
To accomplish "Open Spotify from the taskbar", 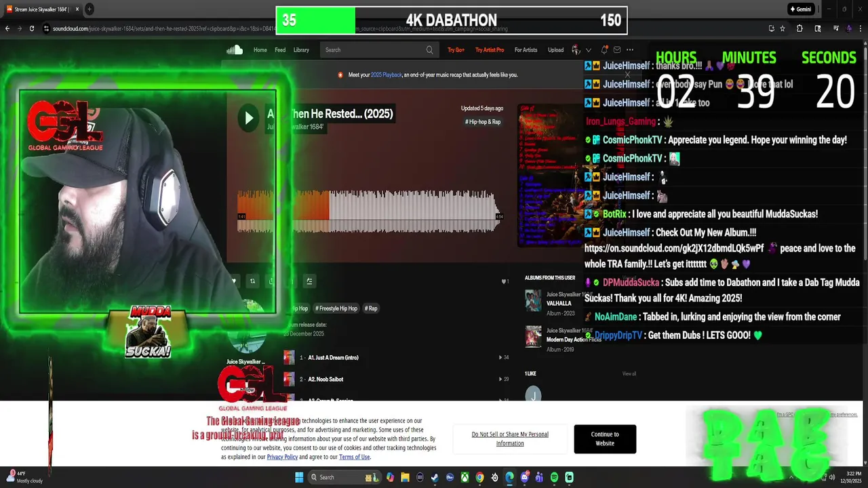I will coord(554,477).
